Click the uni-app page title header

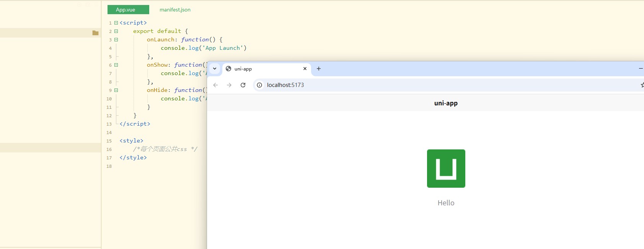446,103
